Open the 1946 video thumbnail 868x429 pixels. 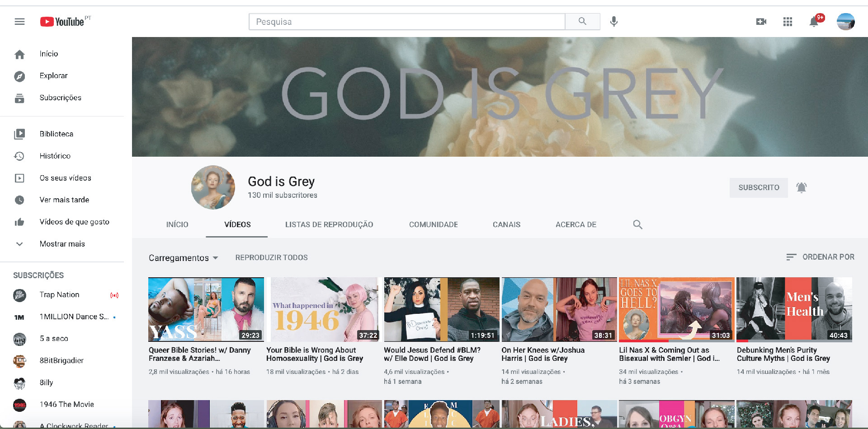pos(324,309)
